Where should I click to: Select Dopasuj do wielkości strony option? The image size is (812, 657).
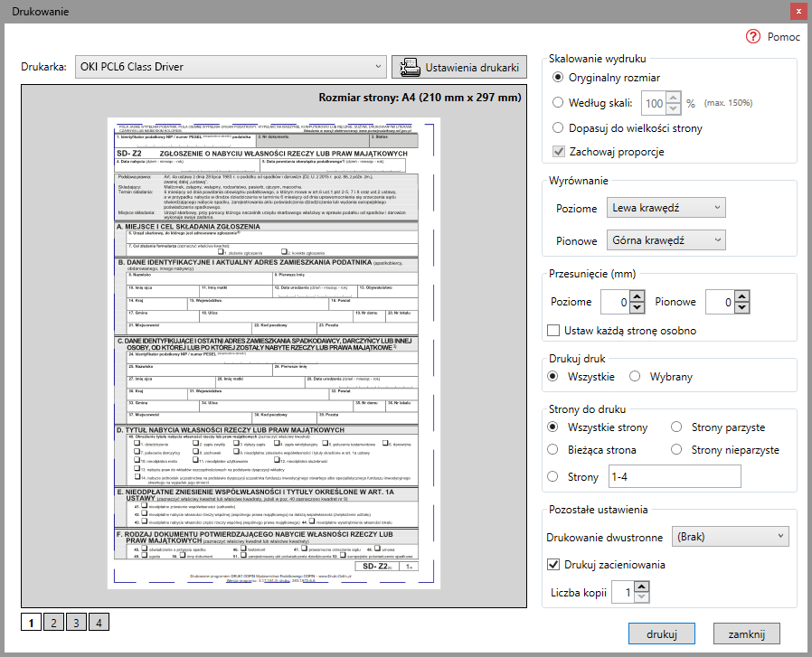tap(558, 127)
